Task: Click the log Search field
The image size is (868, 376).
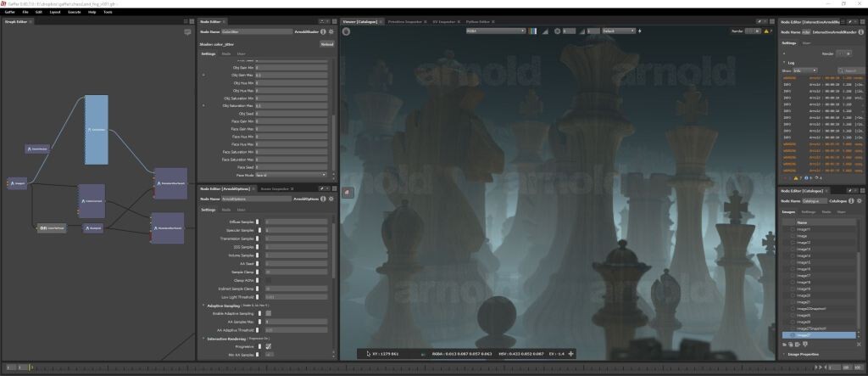Action: coord(850,70)
